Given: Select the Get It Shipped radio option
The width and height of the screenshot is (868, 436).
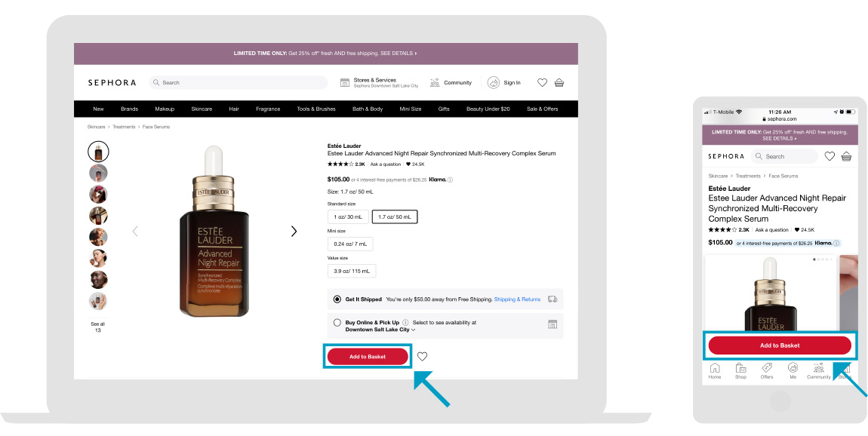Looking at the screenshot, I should click(x=337, y=299).
